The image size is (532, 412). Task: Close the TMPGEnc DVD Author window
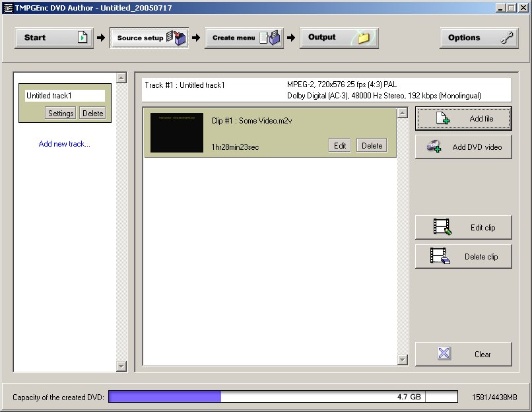523,8
